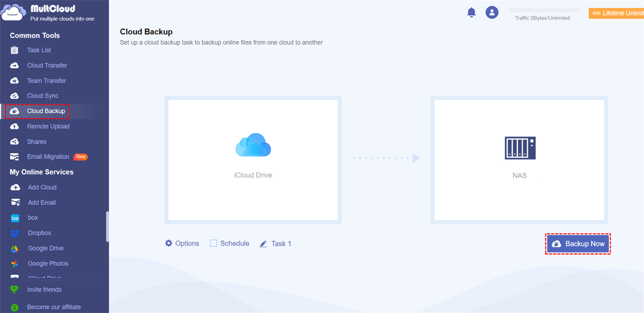The width and height of the screenshot is (644, 313).
Task: Open Dropbox cloud drive entry
Action: point(40,233)
